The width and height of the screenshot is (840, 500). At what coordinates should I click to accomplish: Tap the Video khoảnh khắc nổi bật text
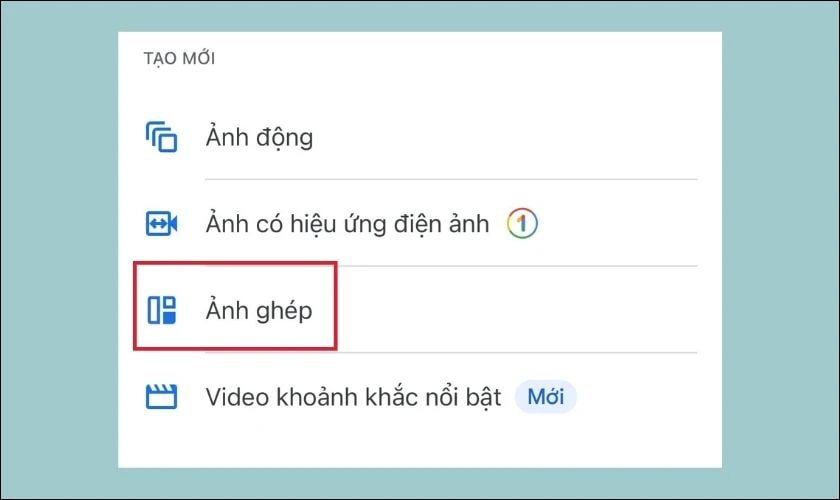354,397
